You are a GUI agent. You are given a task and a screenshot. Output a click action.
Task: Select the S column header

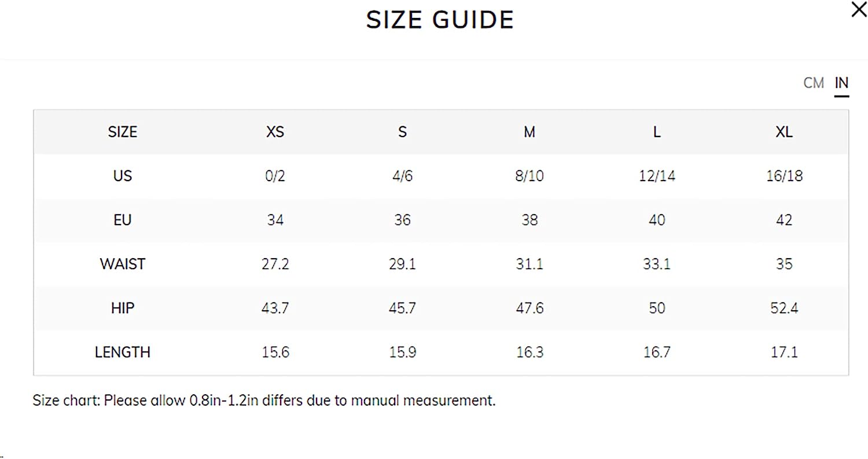[402, 132]
